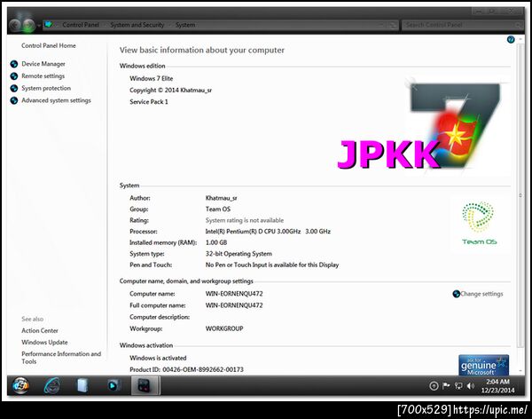Click Windows is activated text
Screen dimensions: 532x419
pyautogui.click(x=158, y=358)
